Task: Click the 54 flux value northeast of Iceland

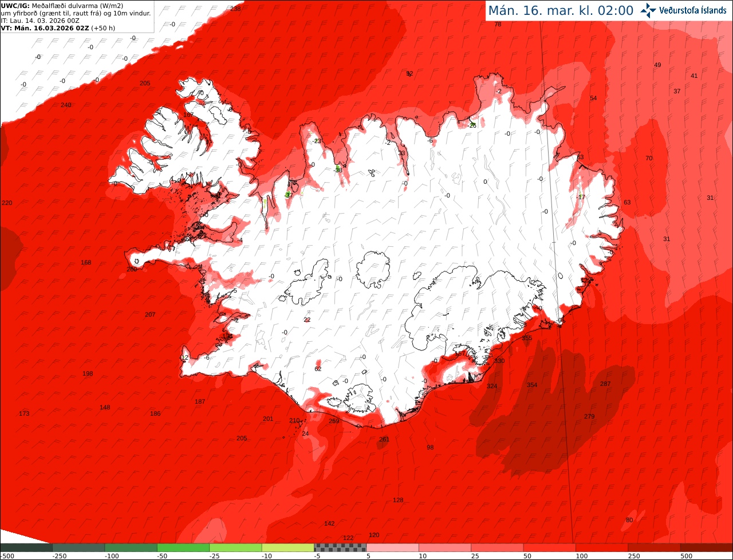Action: point(593,98)
